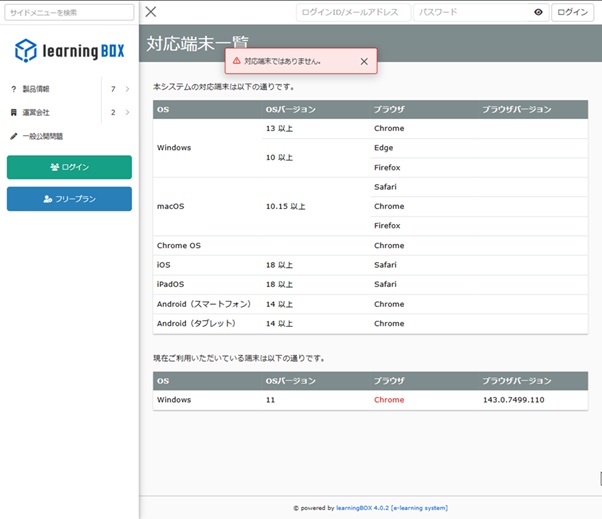Focus the パスワード input field
Screen dimensions: 602x519
point(470,12)
